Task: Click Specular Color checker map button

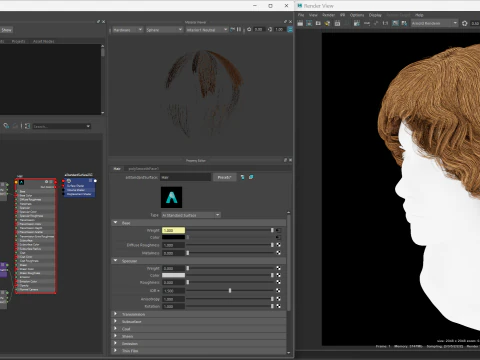Action: click(278, 275)
